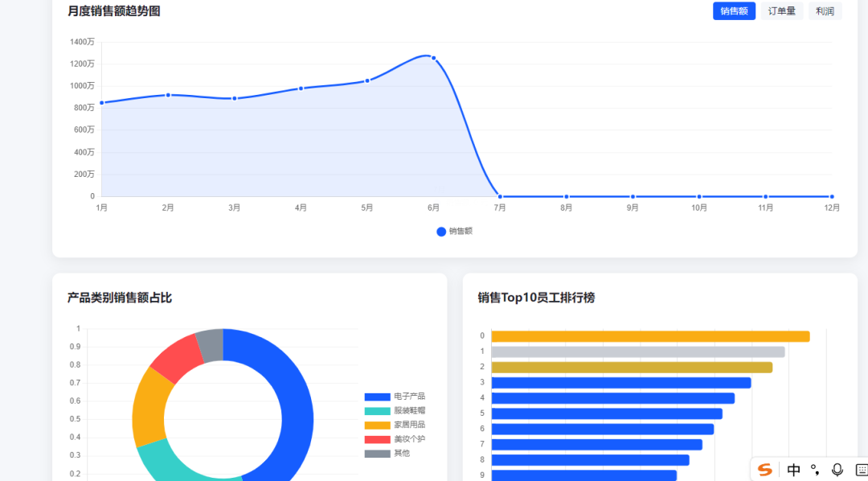This screenshot has height=481, width=868.
Task: Click the blue bar for rank 3
Action: tap(621, 383)
